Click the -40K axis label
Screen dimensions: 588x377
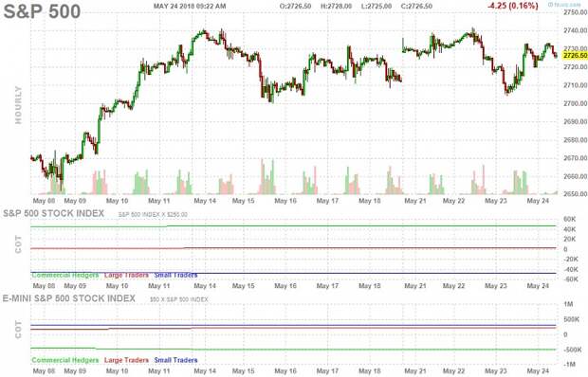(x=570, y=269)
